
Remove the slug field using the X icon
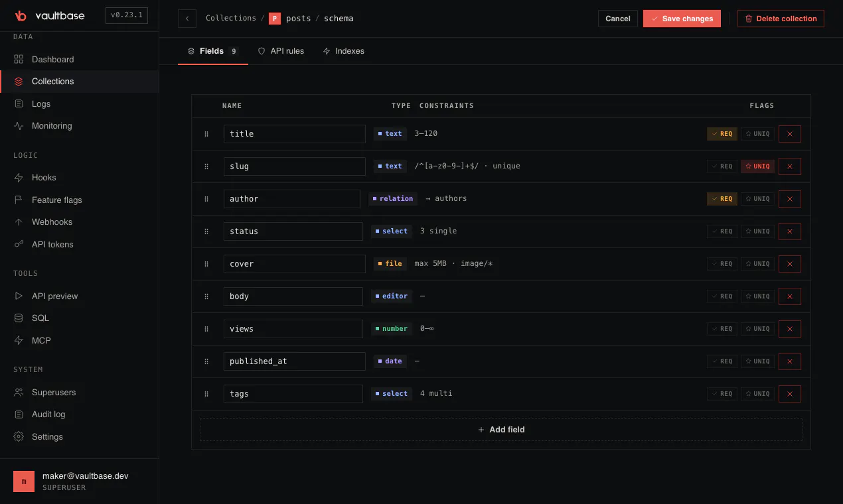790,166
